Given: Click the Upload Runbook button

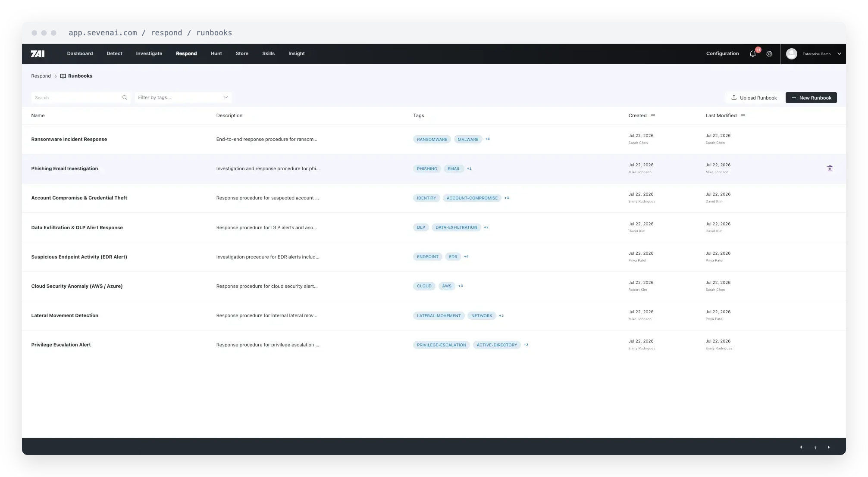Looking at the screenshot, I should pos(754,98).
